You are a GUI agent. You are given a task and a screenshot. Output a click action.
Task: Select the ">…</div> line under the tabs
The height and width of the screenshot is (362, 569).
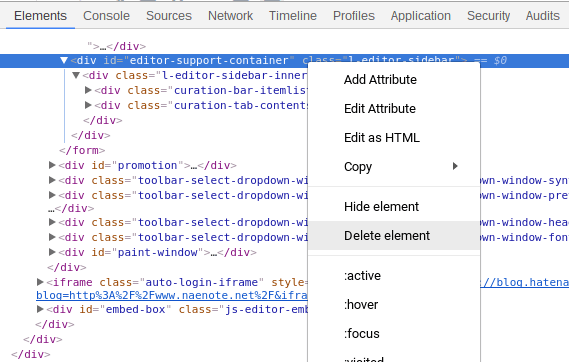[x=116, y=46]
